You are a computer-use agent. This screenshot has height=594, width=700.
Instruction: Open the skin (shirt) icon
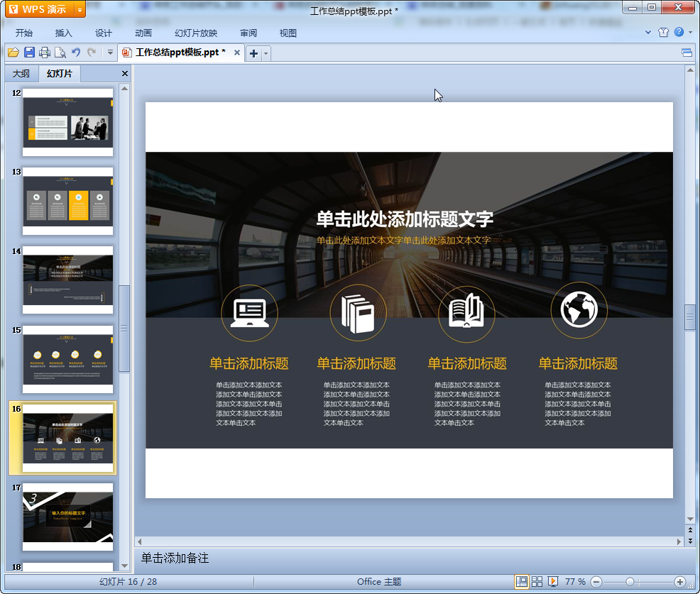click(664, 33)
